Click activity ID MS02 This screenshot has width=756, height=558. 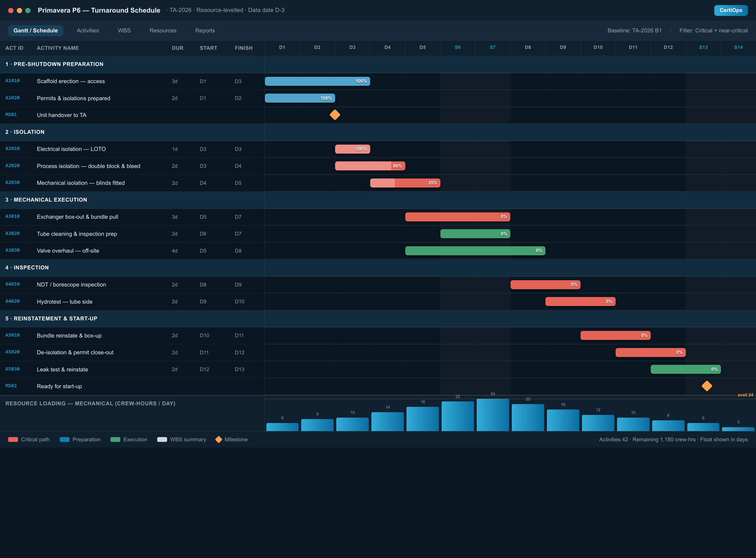pos(11,386)
